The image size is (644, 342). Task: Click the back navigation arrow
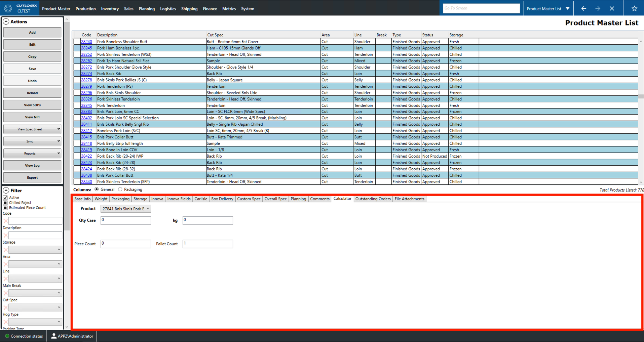[583, 8]
